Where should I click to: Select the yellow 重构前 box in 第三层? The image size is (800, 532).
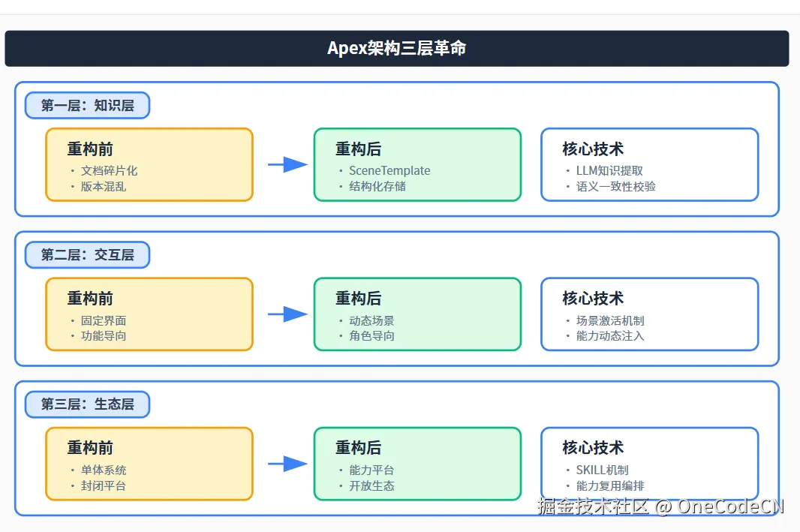click(x=149, y=464)
